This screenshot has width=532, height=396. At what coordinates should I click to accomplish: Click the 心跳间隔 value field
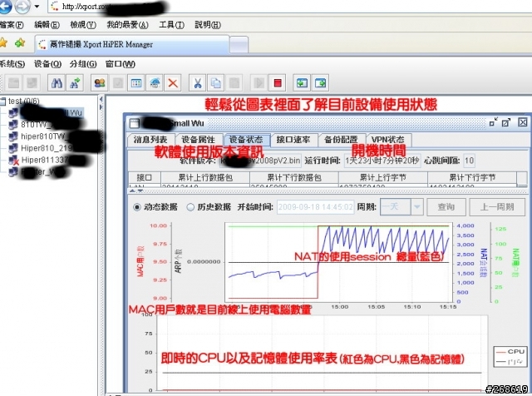point(469,161)
